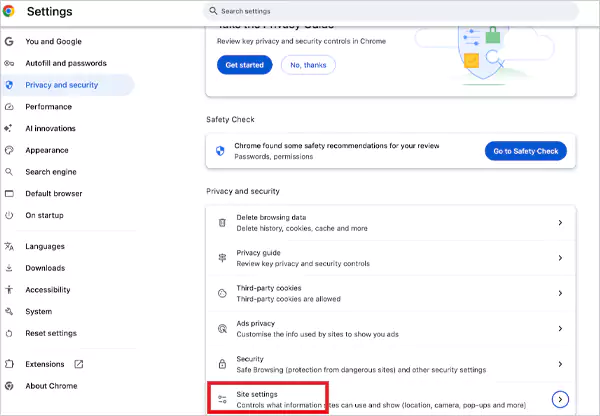The image size is (600, 416).
Task: Click the palette icon next to Appearance
Action: (x=9, y=150)
